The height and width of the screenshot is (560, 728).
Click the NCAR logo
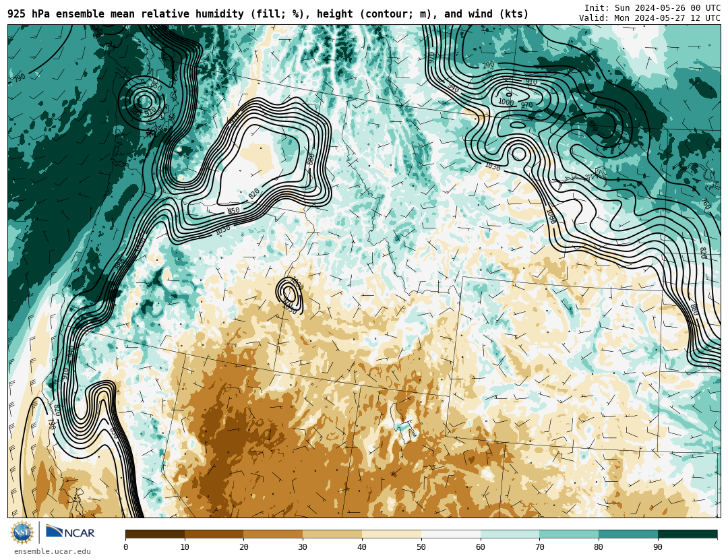click(70, 532)
